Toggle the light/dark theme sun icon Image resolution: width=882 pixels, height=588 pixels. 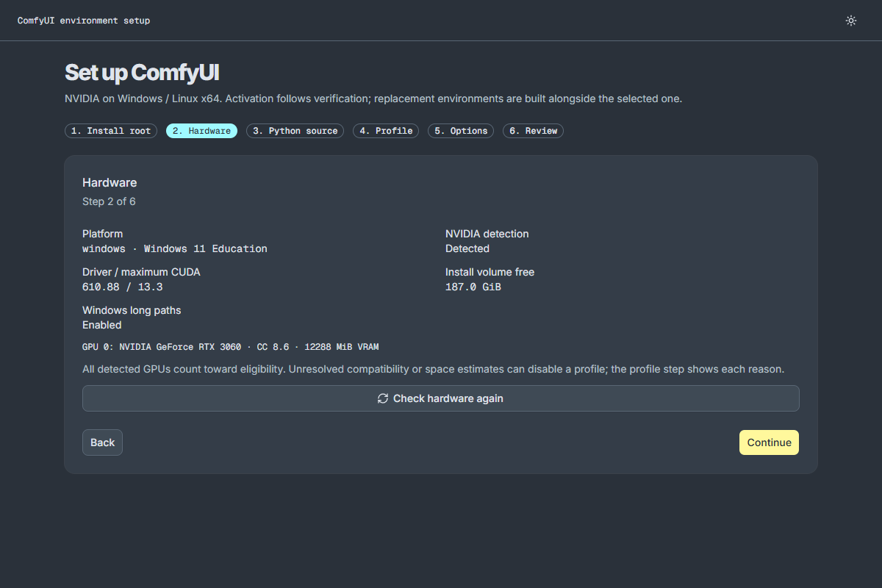851,21
